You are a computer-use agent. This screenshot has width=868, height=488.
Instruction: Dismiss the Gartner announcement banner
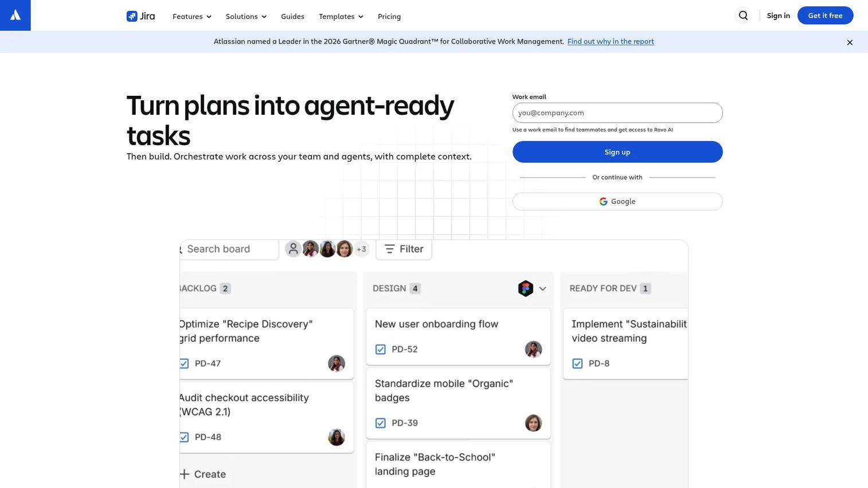point(850,42)
